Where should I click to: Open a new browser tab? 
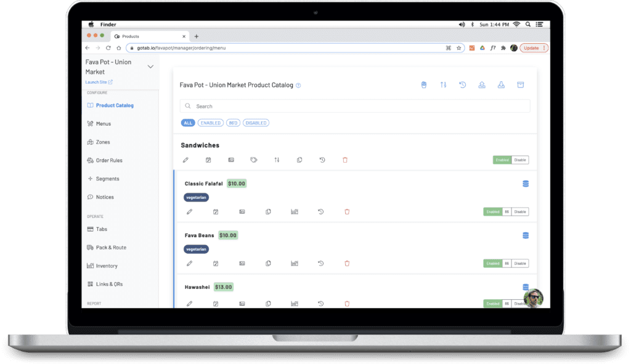(197, 36)
